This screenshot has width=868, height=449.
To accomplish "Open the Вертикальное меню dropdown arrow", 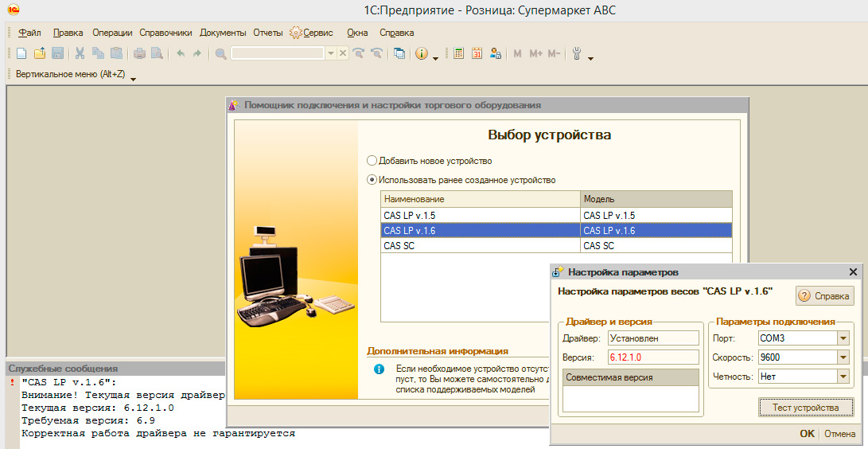I will [133, 79].
